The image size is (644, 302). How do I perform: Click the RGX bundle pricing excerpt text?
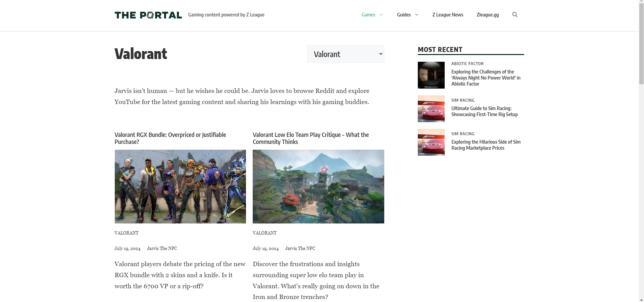coord(180,275)
